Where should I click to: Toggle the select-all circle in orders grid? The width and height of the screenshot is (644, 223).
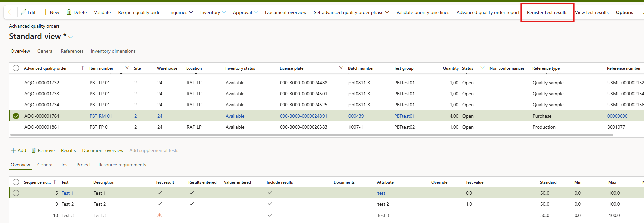[16, 68]
